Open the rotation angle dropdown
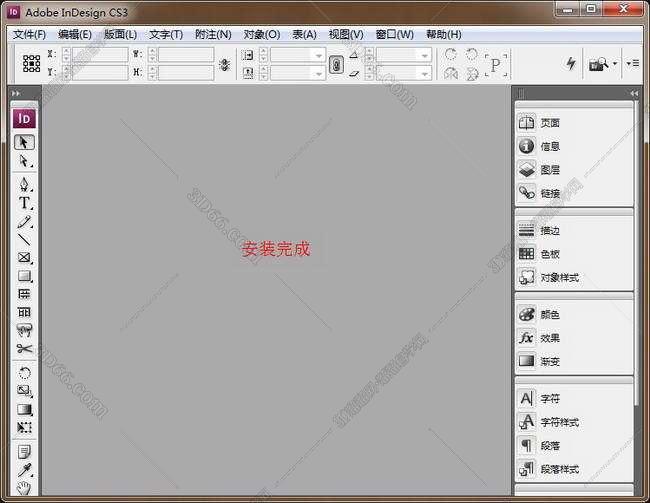This screenshot has height=503, width=650. click(x=425, y=55)
